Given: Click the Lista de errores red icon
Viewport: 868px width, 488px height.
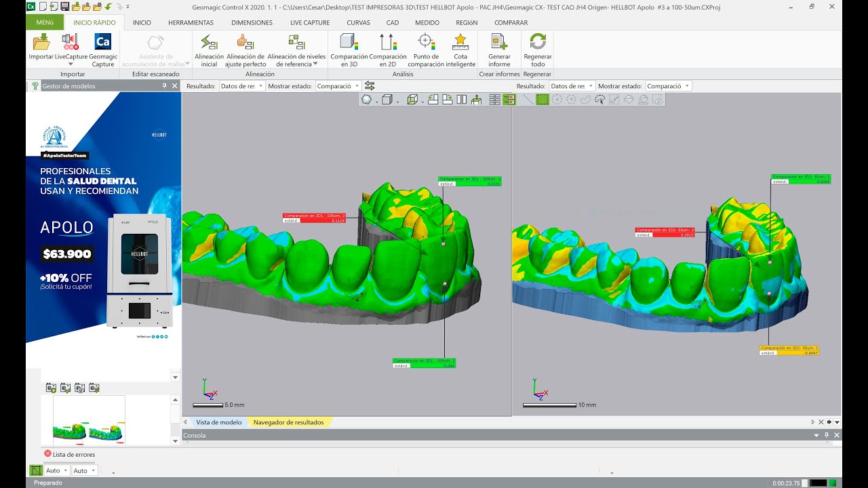Looking at the screenshot, I should point(47,454).
